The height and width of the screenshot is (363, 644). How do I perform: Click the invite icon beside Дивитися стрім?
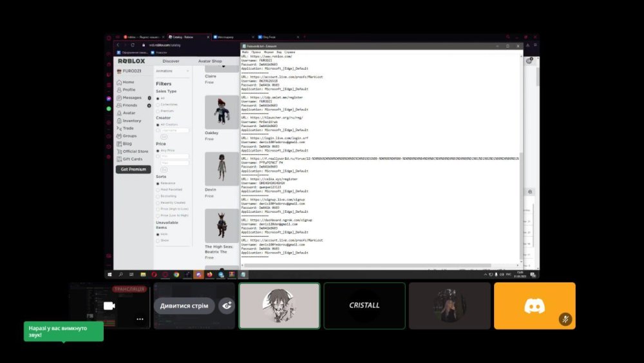click(x=227, y=306)
